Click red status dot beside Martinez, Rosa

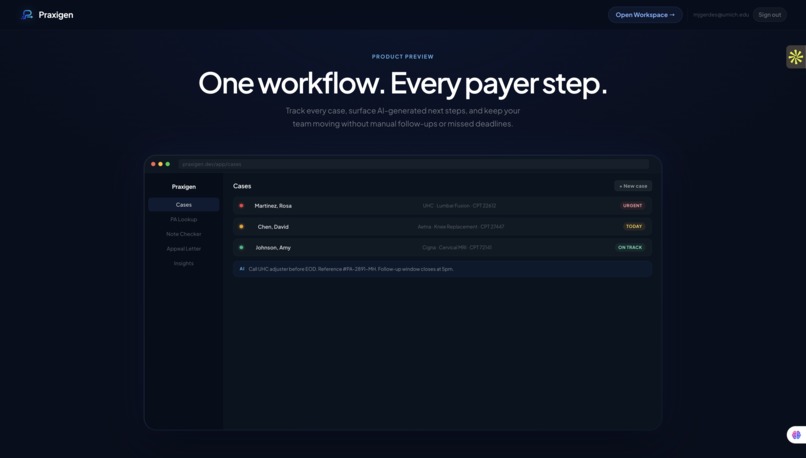coord(241,206)
